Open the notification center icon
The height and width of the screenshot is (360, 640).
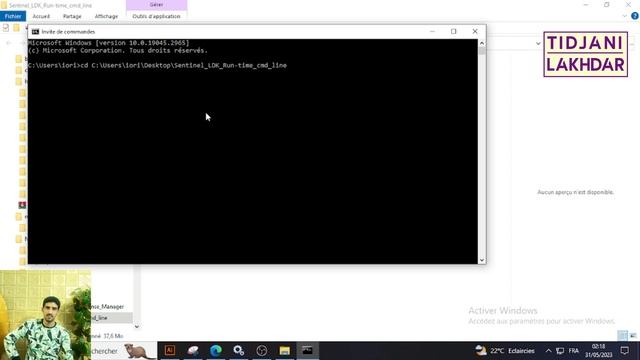coord(624,351)
